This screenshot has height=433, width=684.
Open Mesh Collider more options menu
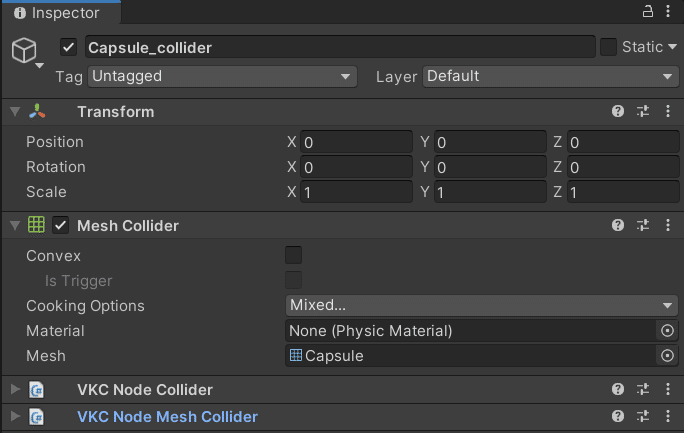click(667, 226)
